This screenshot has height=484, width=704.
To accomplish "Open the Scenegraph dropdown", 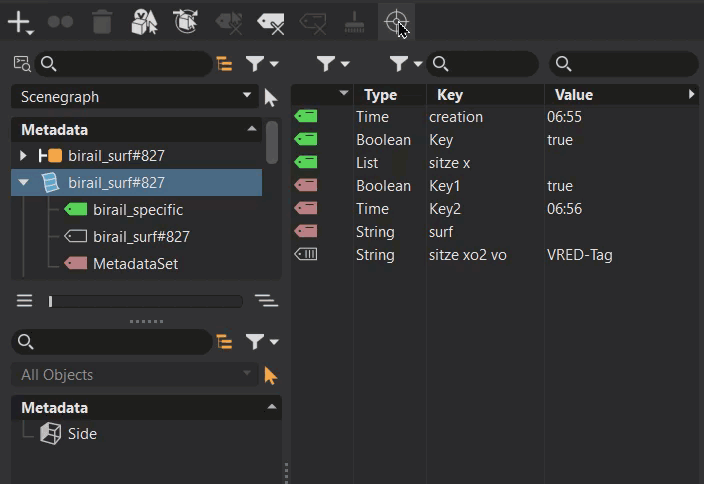I will (135, 97).
